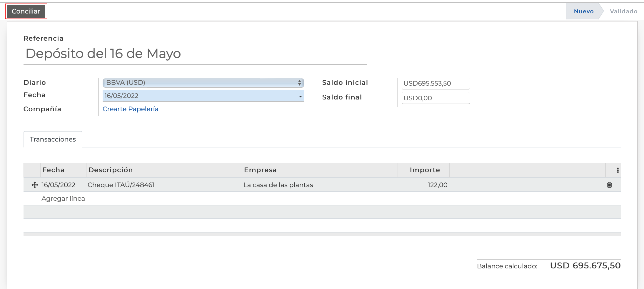Sort by the Empresa column header
644x289 pixels.
[260, 170]
